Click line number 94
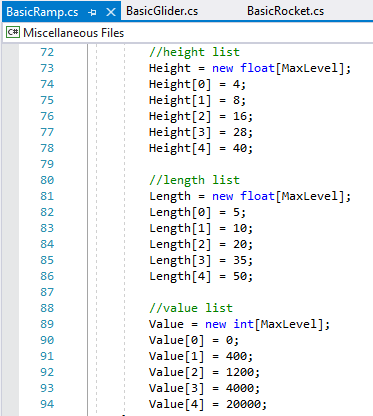 click(x=47, y=404)
